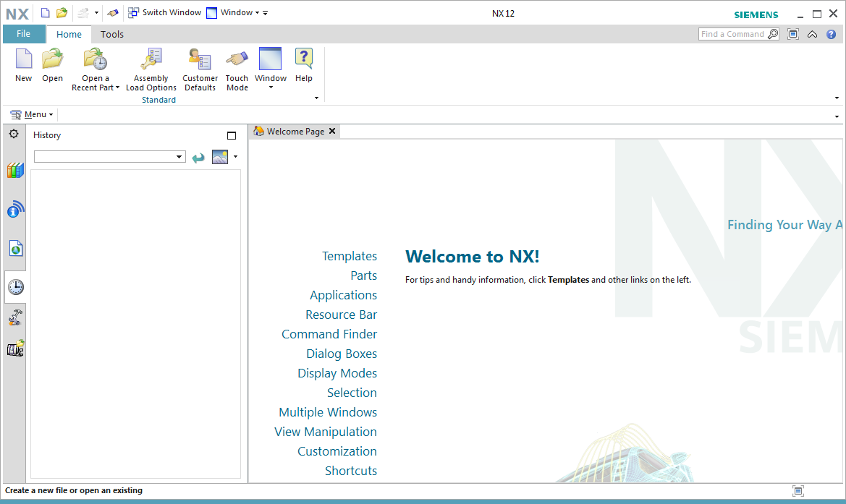
Task: Close the Welcome Page tab
Action: [332, 131]
